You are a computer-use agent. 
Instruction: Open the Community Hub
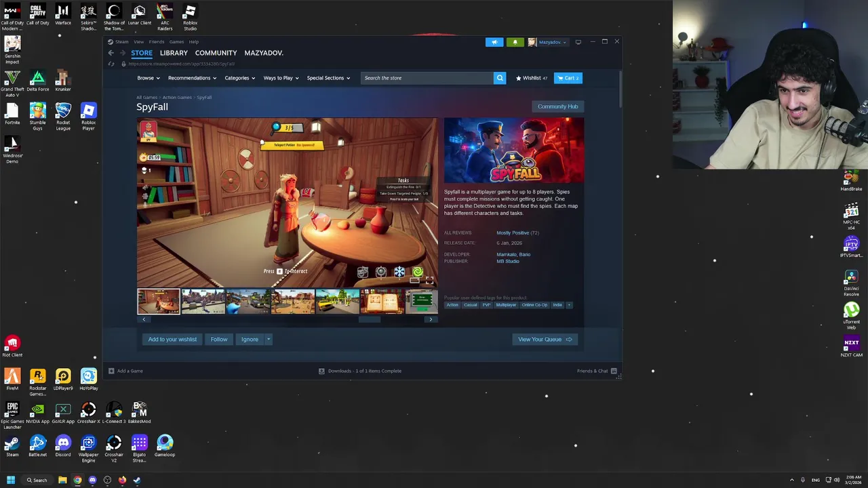558,106
